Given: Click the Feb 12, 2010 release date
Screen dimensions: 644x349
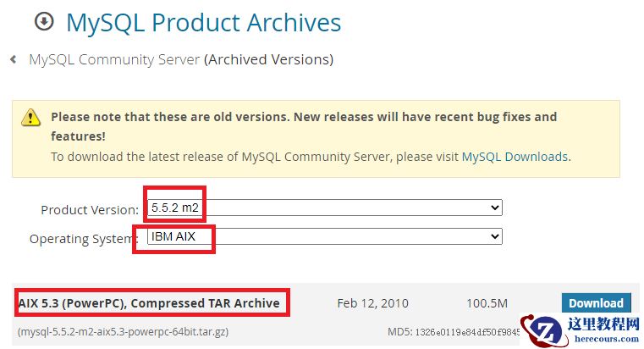Looking at the screenshot, I should click(x=372, y=303).
